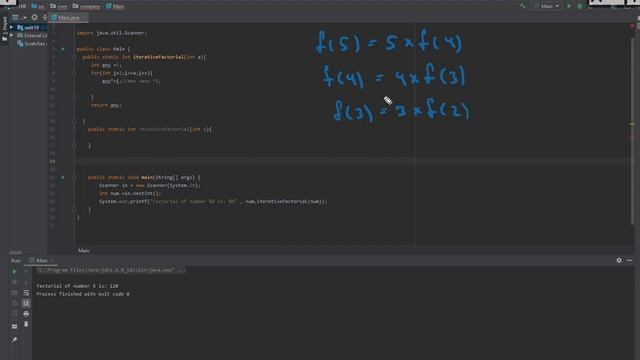Click the expand/collapse all icon in Project panel
Viewport: 640px width, 360px height.
44,18
